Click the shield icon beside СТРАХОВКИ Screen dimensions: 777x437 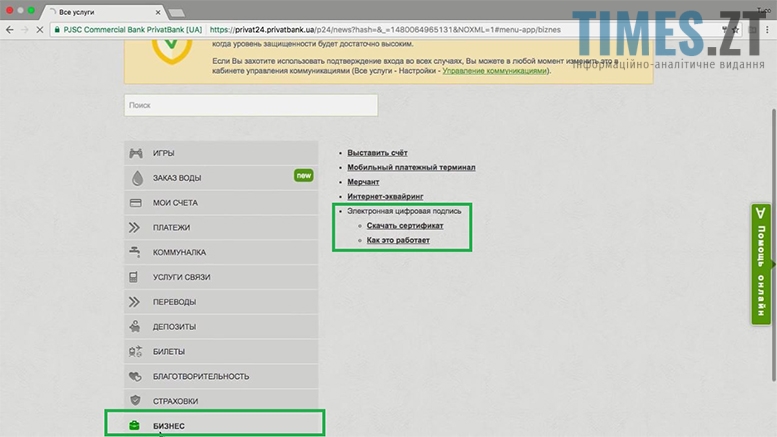tap(135, 401)
